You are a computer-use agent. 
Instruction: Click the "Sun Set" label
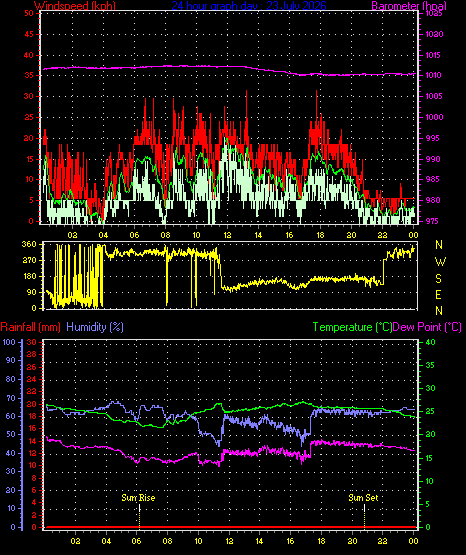pos(363,498)
